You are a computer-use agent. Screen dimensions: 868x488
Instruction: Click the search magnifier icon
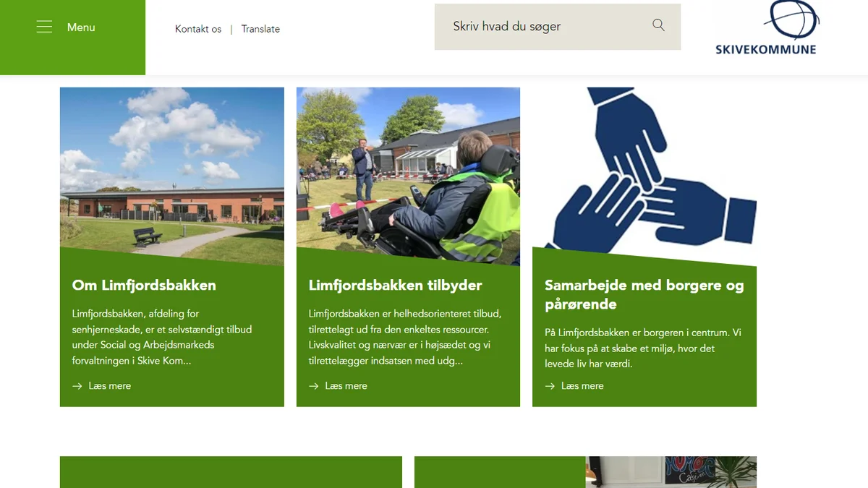[658, 25]
